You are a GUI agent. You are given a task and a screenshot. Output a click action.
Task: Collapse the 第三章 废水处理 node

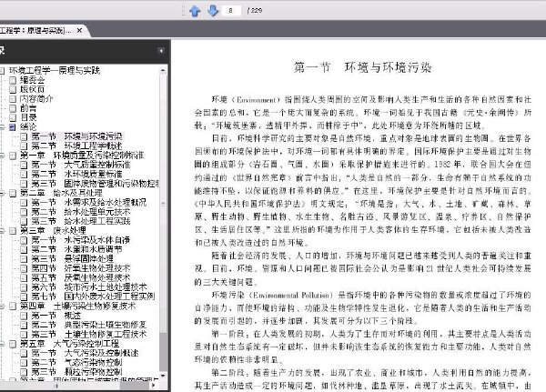(2, 231)
